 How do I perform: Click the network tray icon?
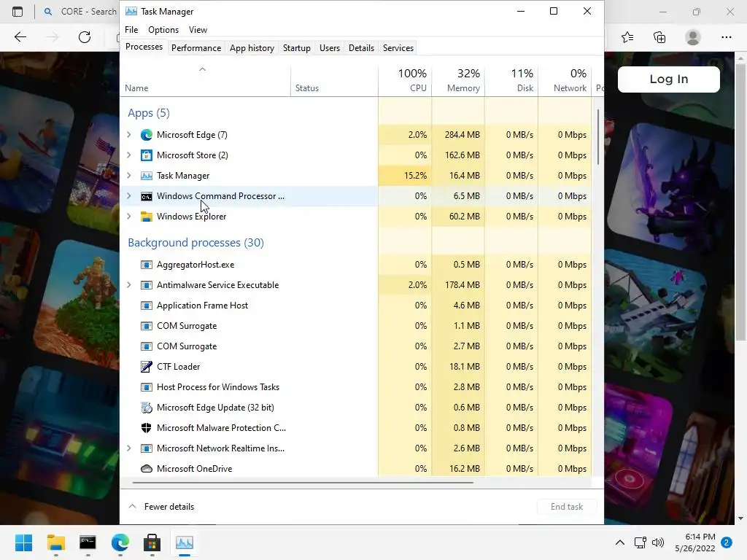tap(640, 542)
